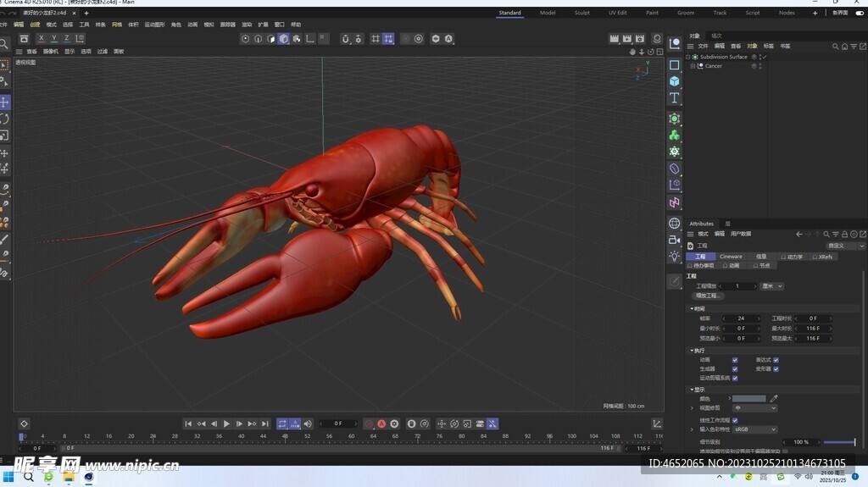Add a Cube primitive from the side palette
Viewport: 868px width, 487px height.
click(x=674, y=81)
